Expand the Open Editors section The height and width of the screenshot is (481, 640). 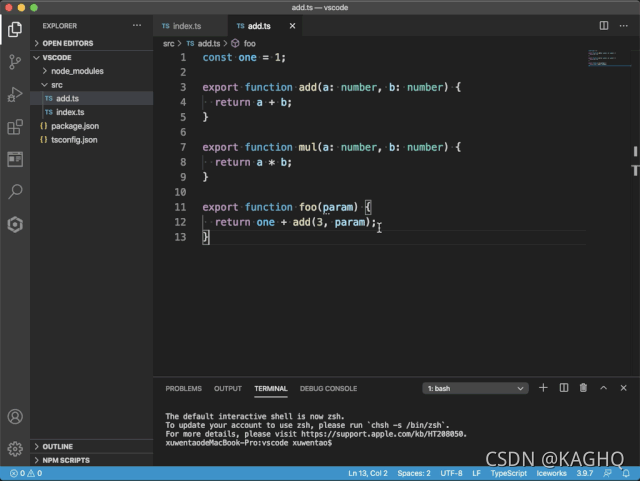[x=92, y=43]
